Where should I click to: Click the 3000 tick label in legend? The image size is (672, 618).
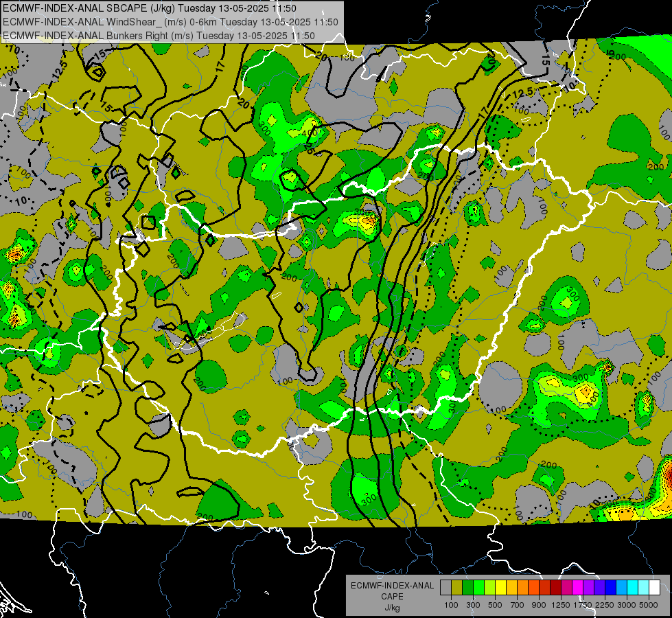coord(627,605)
